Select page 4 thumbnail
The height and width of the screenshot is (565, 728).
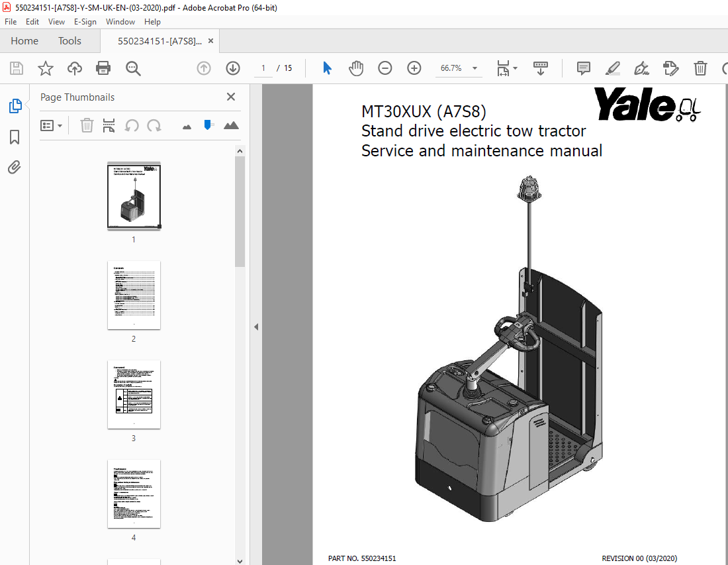(x=134, y=494)
